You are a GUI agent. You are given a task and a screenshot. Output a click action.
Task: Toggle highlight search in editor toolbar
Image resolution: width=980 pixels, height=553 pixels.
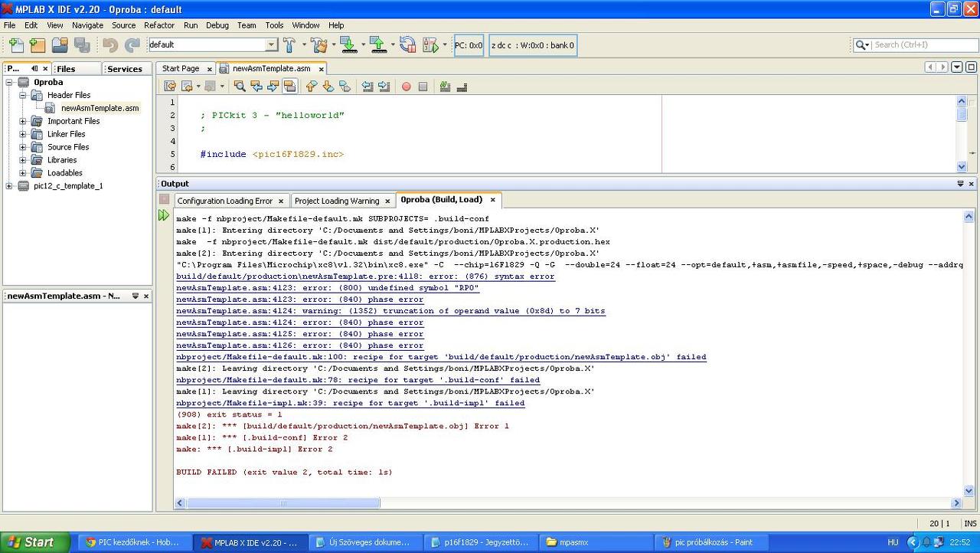click(289, 87)
